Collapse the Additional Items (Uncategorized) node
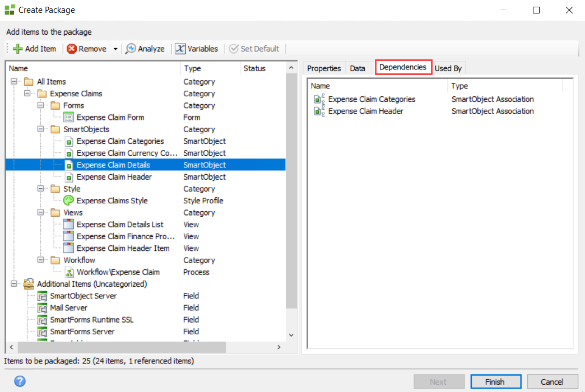This screenshot has width=585, height=392. coord(14,284)
